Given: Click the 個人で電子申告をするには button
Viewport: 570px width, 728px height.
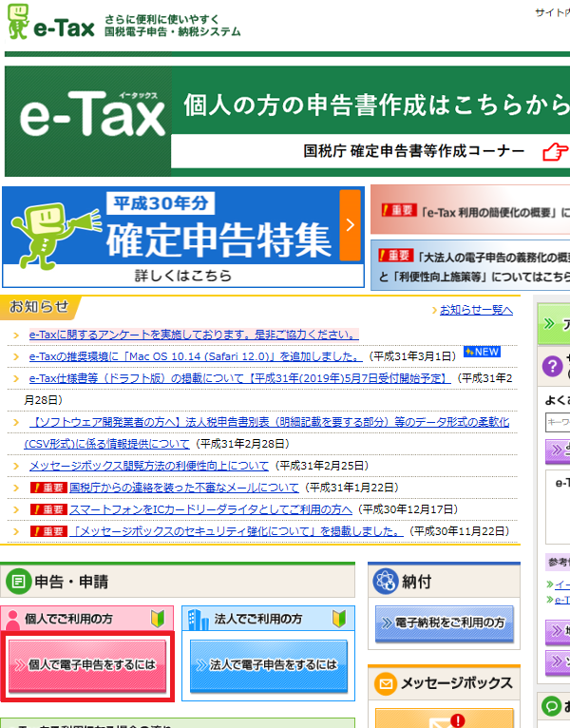Looking at the screenshot, I should 87,666.
